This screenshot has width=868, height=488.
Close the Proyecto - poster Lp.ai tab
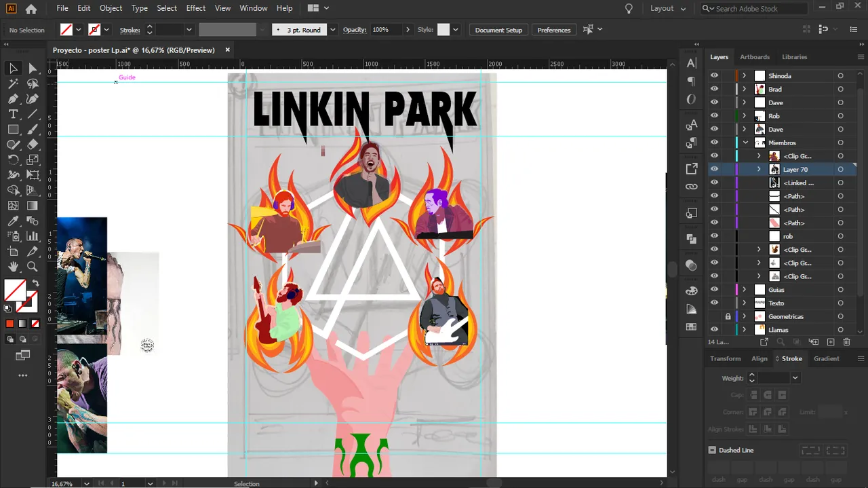(227, 50)
